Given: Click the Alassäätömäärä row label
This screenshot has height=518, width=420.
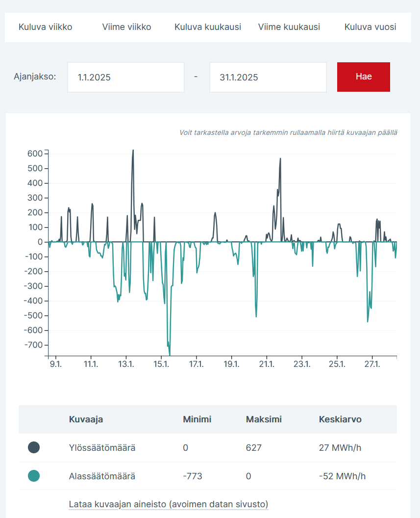Looking at the screenshot, I should coord(102,476).
